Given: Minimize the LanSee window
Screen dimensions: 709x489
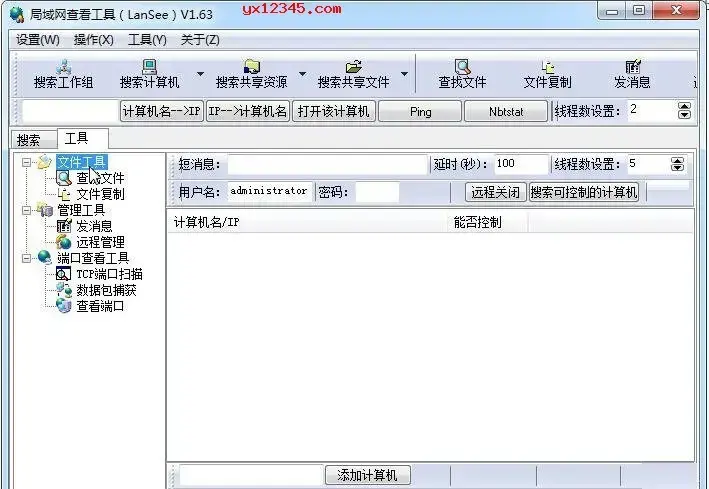Looking at the screenshot, I should [612, 10].
